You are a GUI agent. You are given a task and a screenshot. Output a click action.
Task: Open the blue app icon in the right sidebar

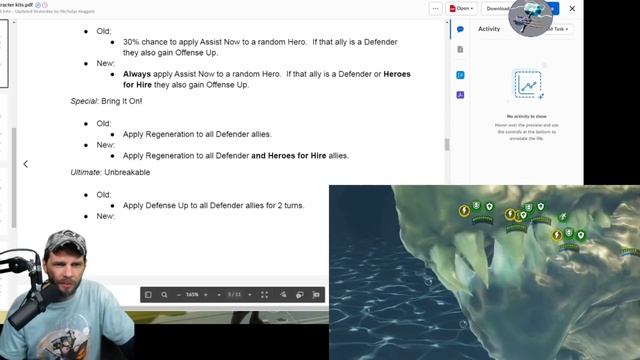tap(460, 75)
